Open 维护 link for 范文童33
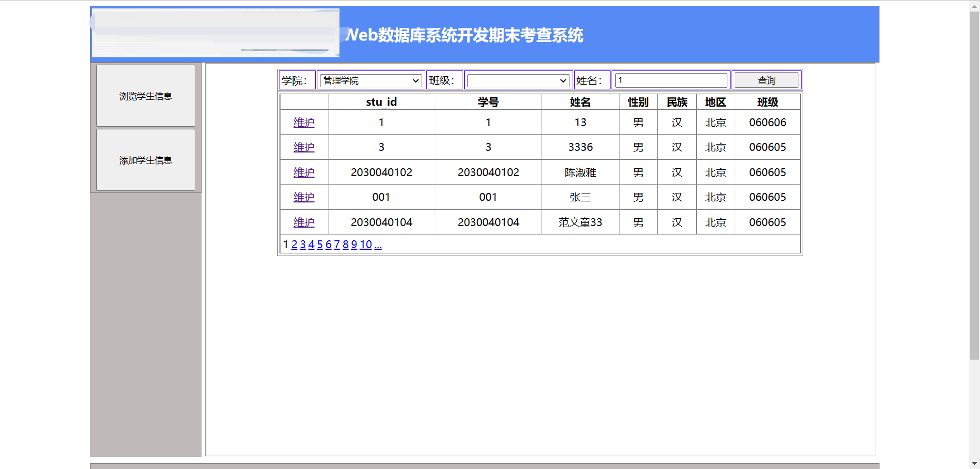Screen dimensions: 980x469 (304, 222)
